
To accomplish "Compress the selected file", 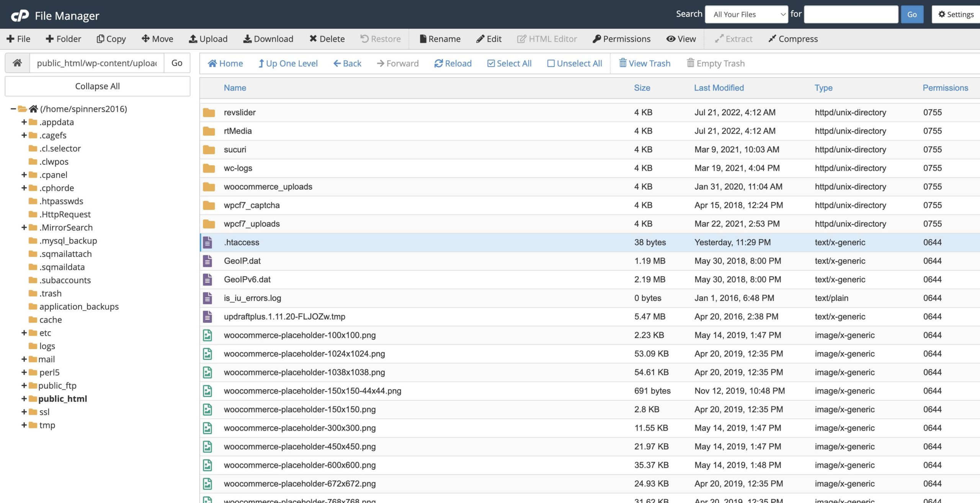I will (793, 39).
